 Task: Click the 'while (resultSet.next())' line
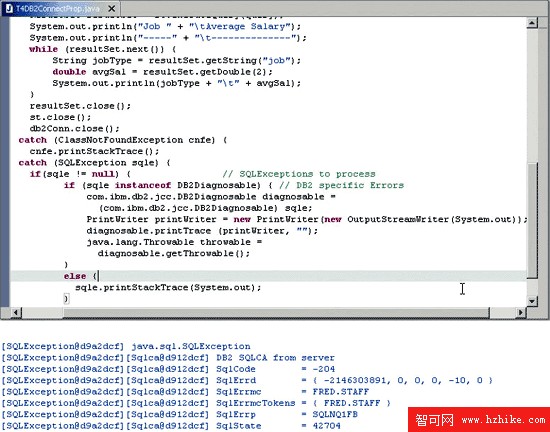pyautogui.click(x=102, y=49)
